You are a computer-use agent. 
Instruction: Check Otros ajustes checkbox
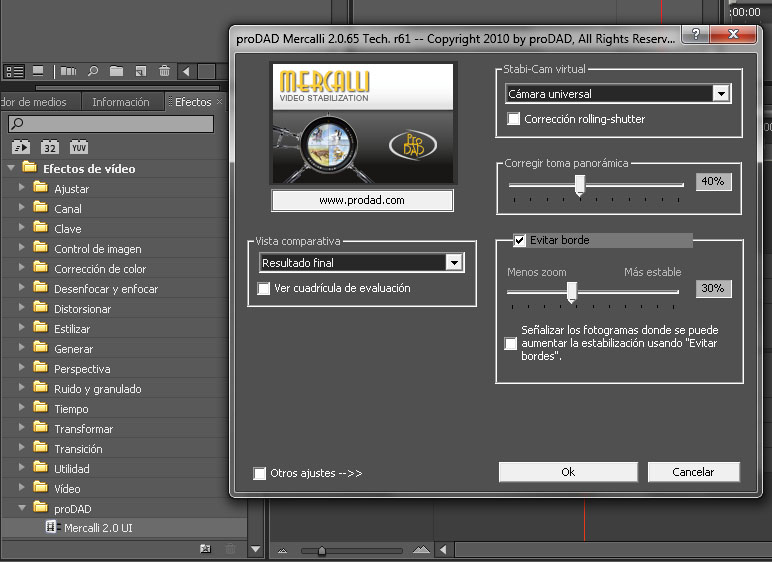(x=259, y=473)
